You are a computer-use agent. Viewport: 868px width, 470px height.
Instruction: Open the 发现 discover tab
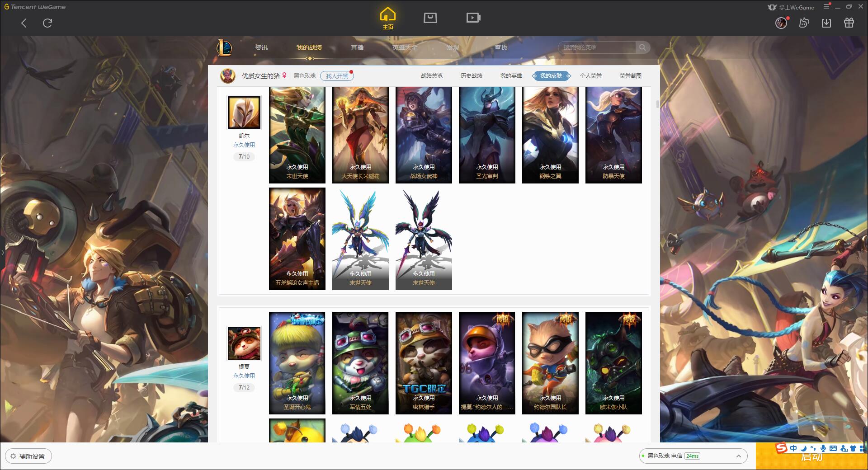(453, 47)
